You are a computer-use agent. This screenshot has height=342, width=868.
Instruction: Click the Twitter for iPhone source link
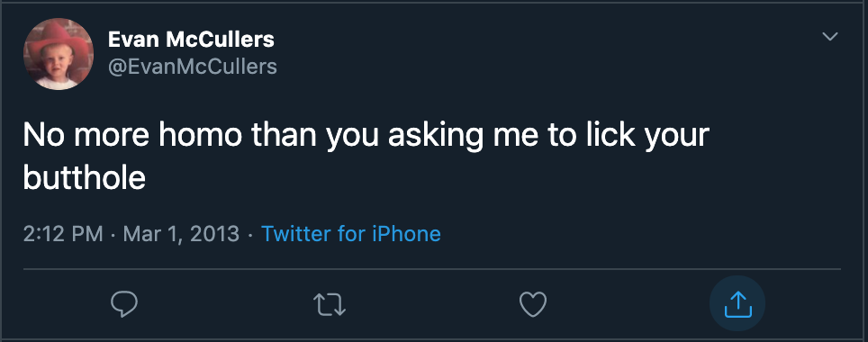click(x=351, y=233)
